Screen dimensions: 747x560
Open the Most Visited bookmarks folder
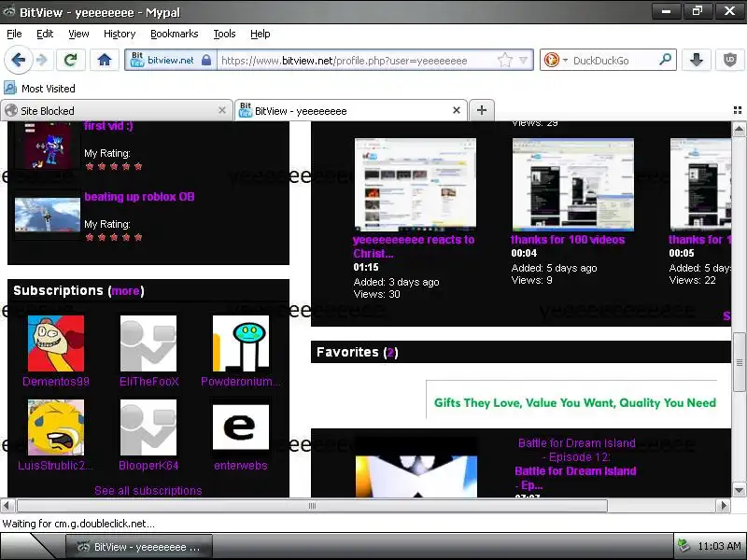pyautogui.click(x=39, y=88)
